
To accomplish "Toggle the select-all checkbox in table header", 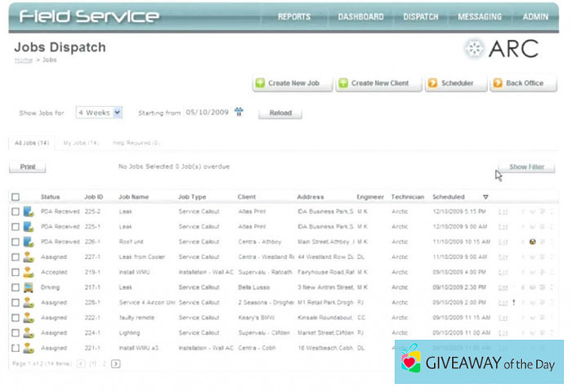I will click(16, 197).
